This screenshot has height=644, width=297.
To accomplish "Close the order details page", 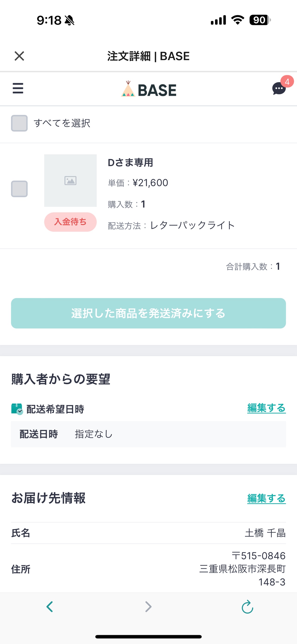I will pyautogui.click(x=19, y=56).
